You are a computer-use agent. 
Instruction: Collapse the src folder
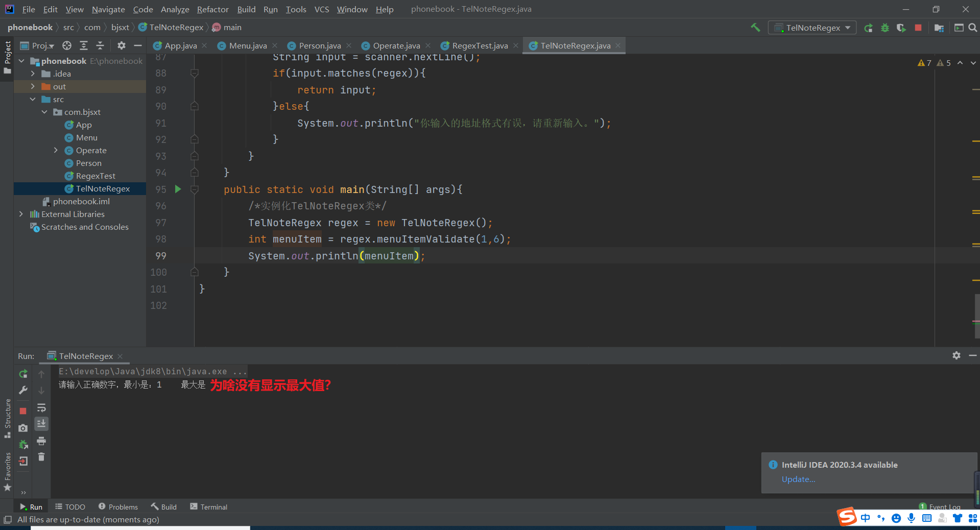tap(33, 99)
